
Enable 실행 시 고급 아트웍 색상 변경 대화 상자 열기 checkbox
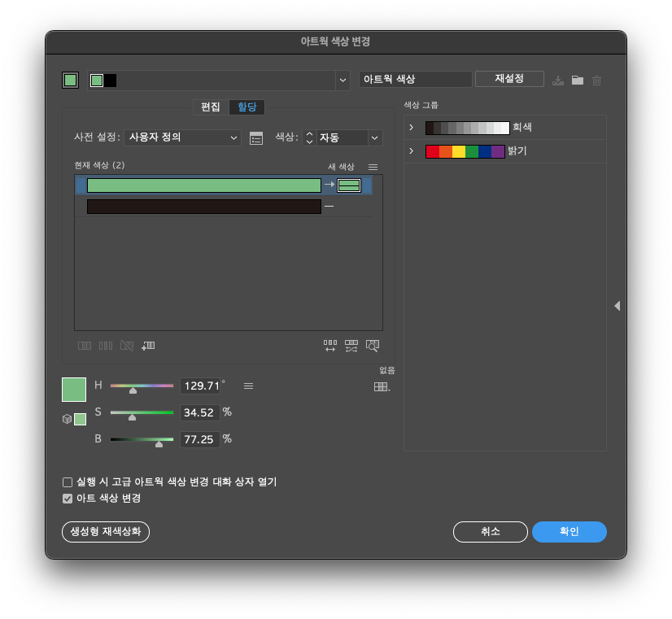pos(67,482)
